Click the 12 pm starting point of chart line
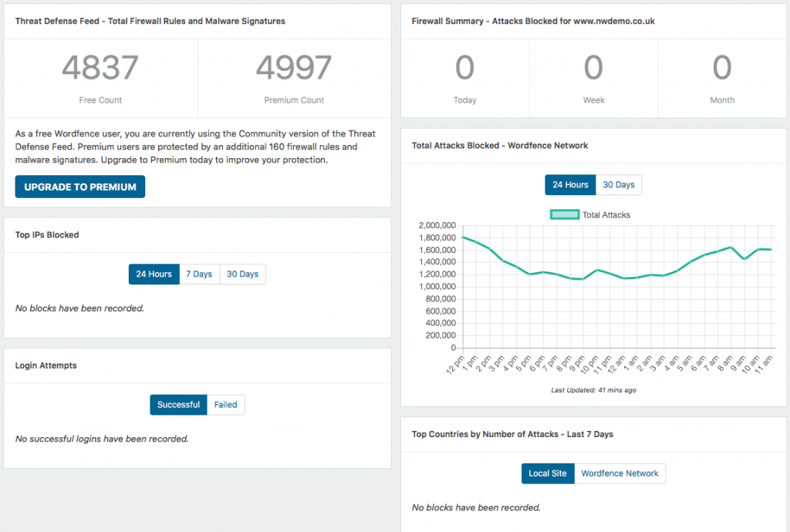This screenshot has height=532, width=790. (x=463, y=237)
